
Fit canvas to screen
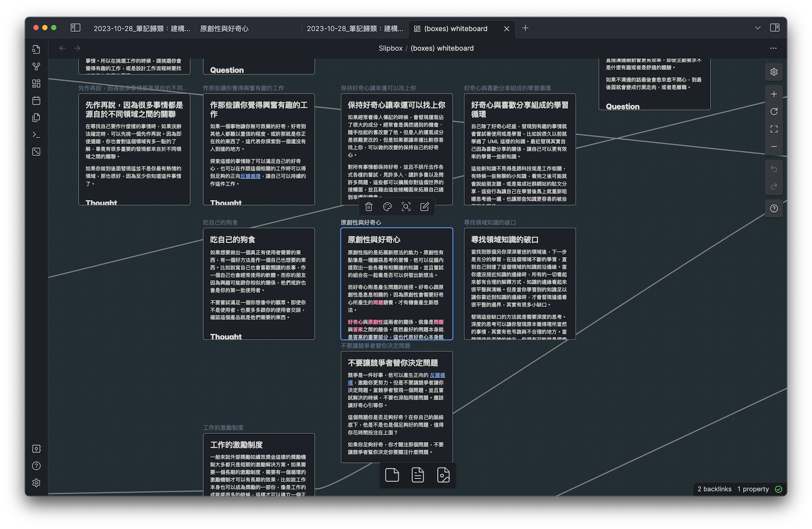(x=774, y=129)
